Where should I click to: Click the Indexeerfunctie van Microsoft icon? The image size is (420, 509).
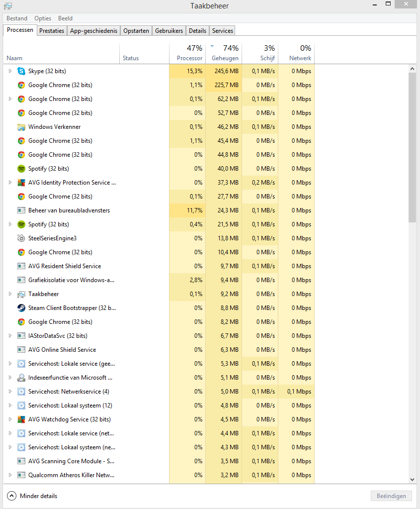[x=21, y=378]
